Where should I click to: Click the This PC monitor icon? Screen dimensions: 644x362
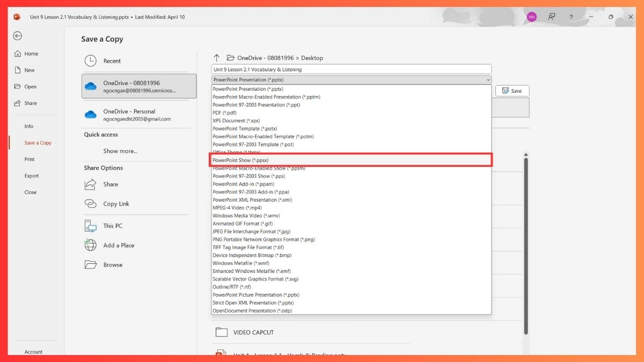[90, 226]
